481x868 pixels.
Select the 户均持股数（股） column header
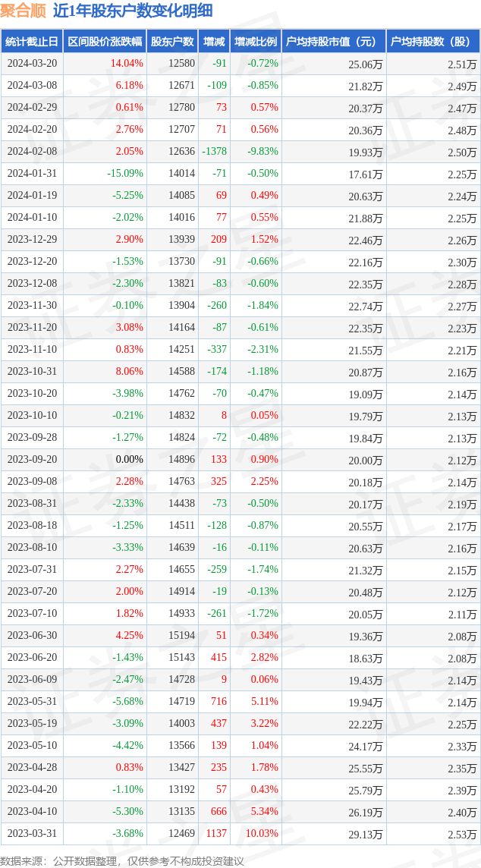tap(433, 42)
